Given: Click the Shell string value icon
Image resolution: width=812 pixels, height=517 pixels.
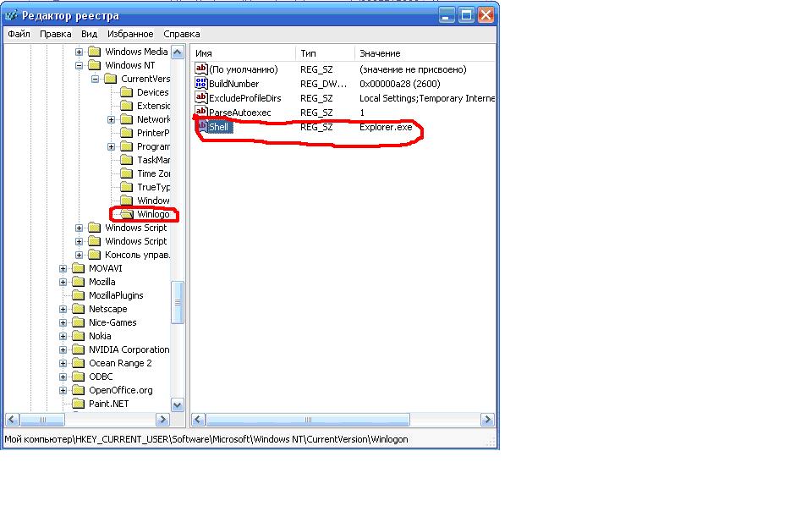Looking at the screenshot, I should 201,126.
